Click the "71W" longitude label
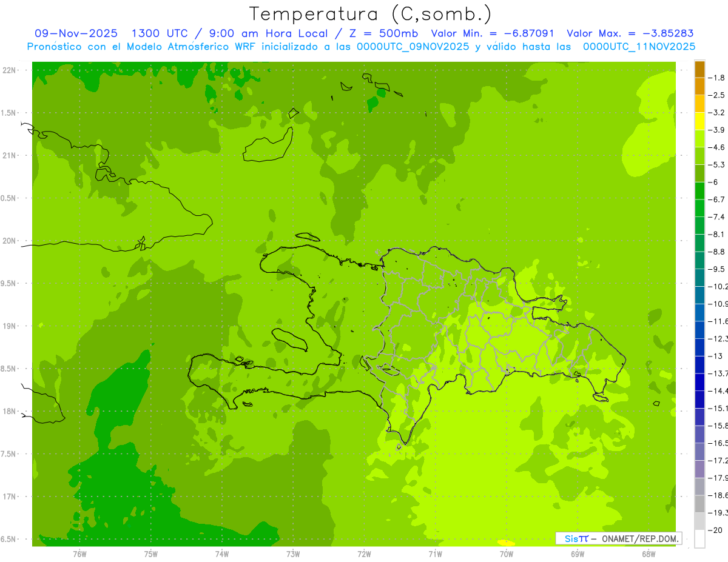 (435, 554)
